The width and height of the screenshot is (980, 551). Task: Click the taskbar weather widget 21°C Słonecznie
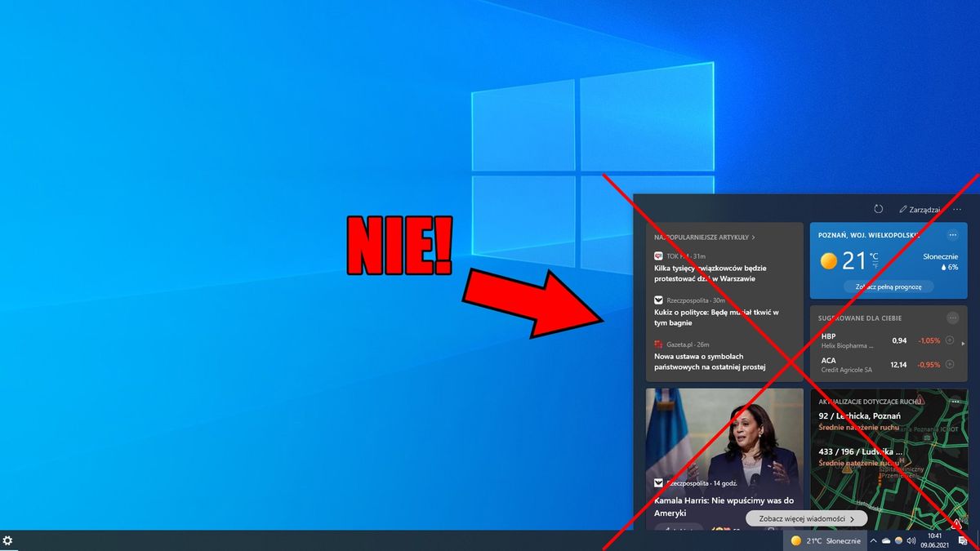click(826, 540)
